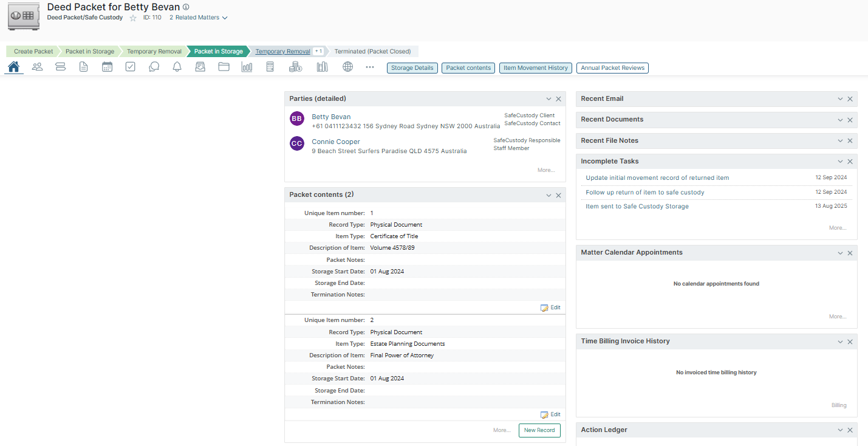868x446 pixels.
Task: Open the calendar icon in the toolbar
Action: 107,67
